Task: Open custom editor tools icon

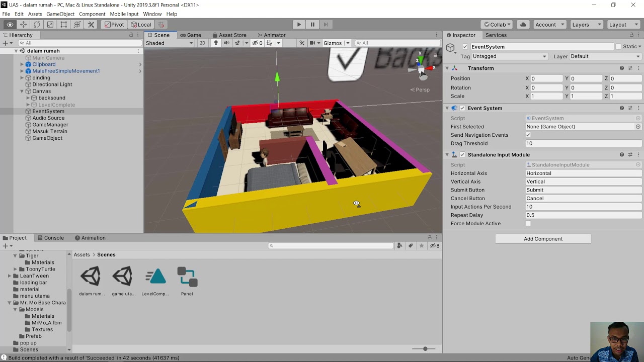Action: [91, 25]
